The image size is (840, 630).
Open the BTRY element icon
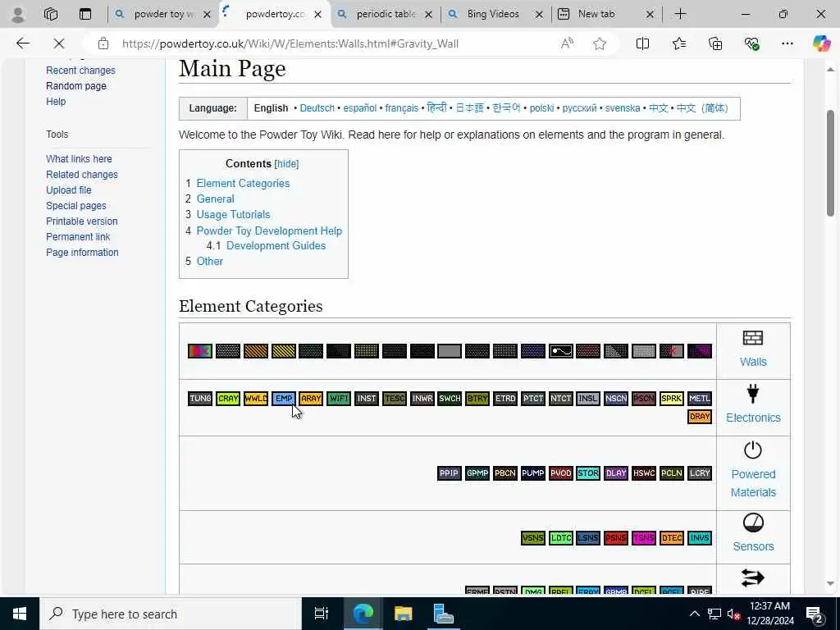coord(477,399)
